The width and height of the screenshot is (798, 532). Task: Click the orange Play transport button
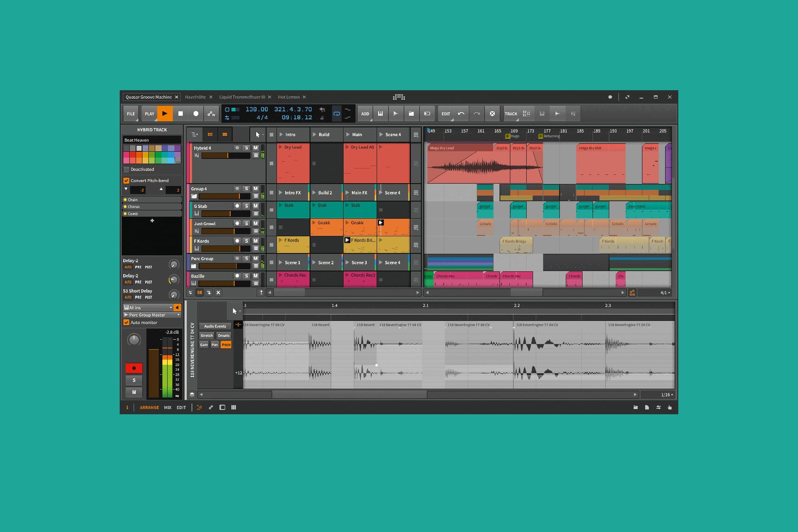pos(165,114)
